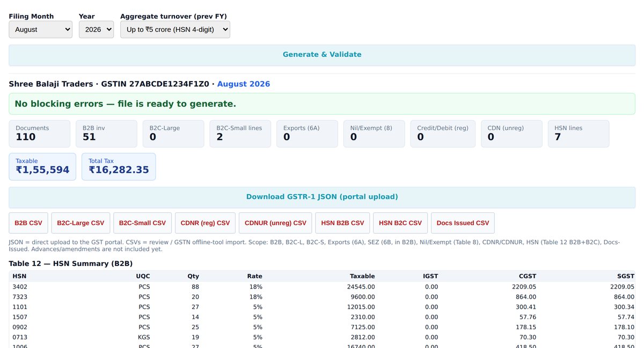
Task: Click SGST value 178.10
Action: (x=624, y=328)
